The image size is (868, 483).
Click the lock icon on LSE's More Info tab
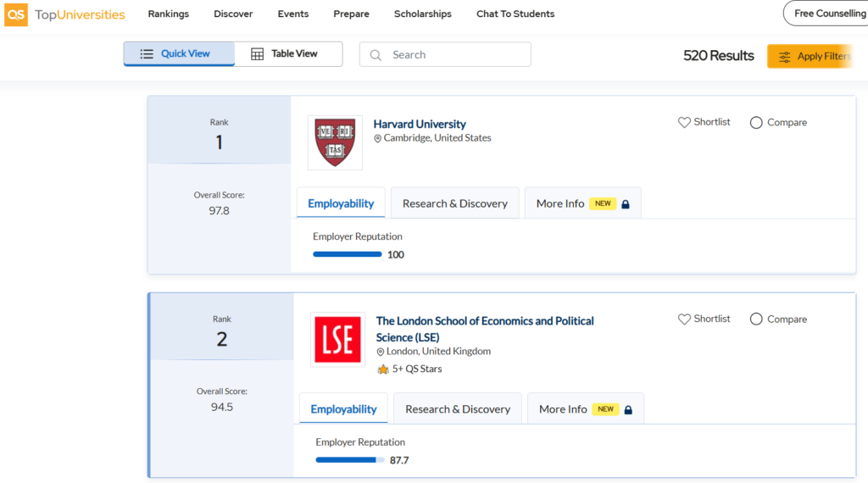tap(628, 410)
